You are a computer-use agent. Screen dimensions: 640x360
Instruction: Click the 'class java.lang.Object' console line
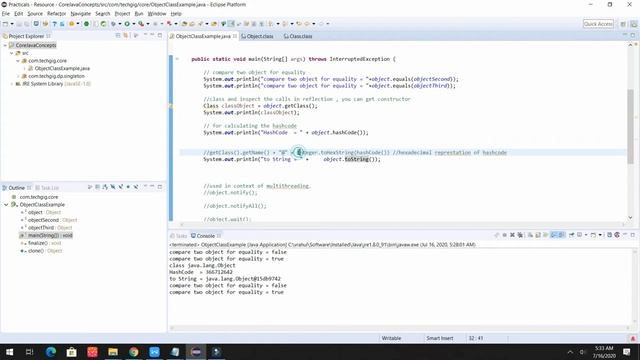[202, 265]
